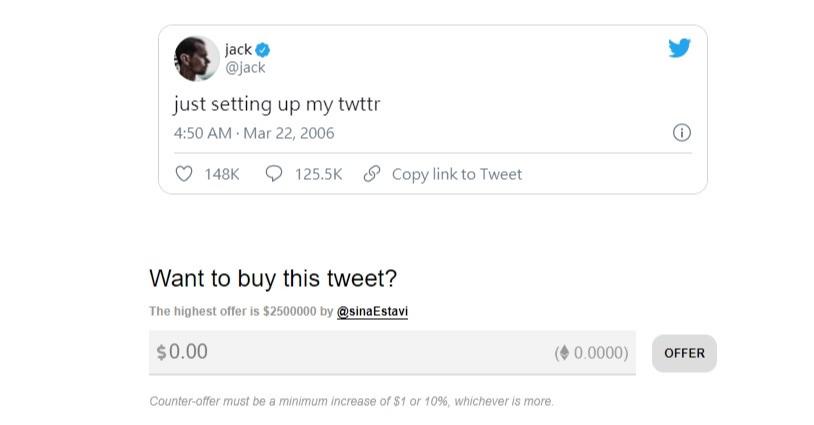The height and width of the screenshot is (425, 814).
Task: Click the Ethereum diamond symbol
Action: click(564, 353)
